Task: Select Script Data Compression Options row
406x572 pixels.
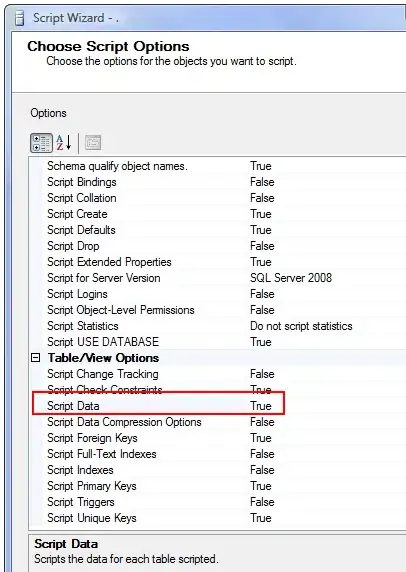Action: tap(217, 422)
